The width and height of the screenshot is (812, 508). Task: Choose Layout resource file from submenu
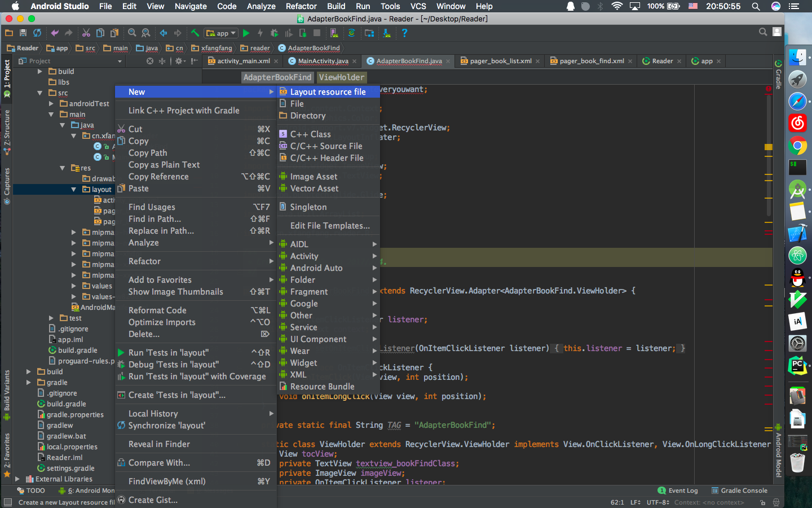(329, 92)
